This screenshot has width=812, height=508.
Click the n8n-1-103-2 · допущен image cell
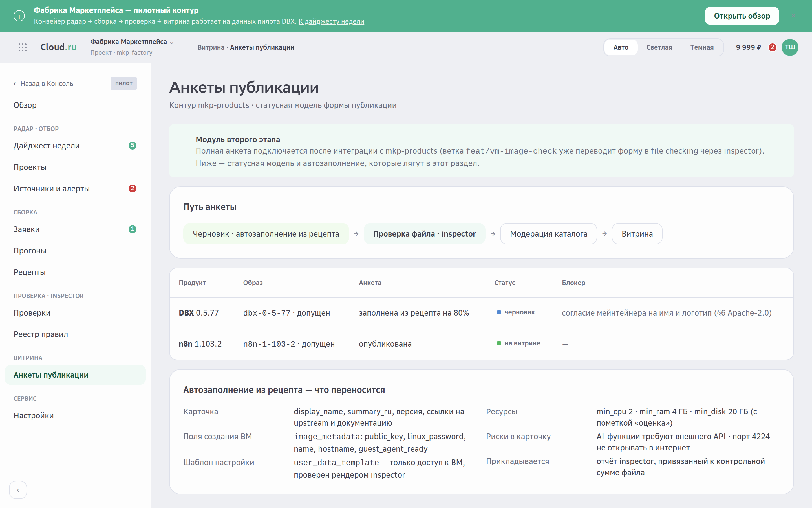pos(288,344)
